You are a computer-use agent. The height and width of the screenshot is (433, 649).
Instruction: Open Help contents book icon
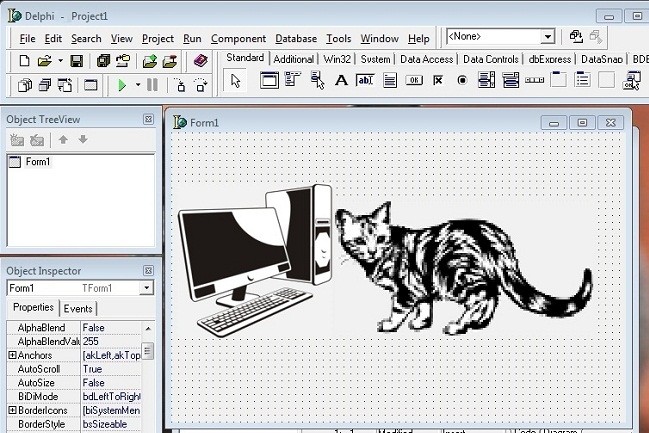[x=200, y=61]
